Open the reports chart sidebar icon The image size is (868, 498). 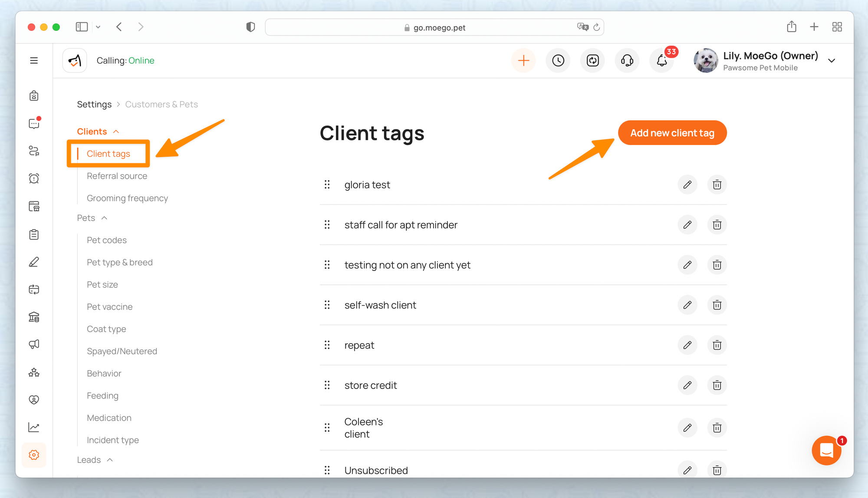[34, 427]
